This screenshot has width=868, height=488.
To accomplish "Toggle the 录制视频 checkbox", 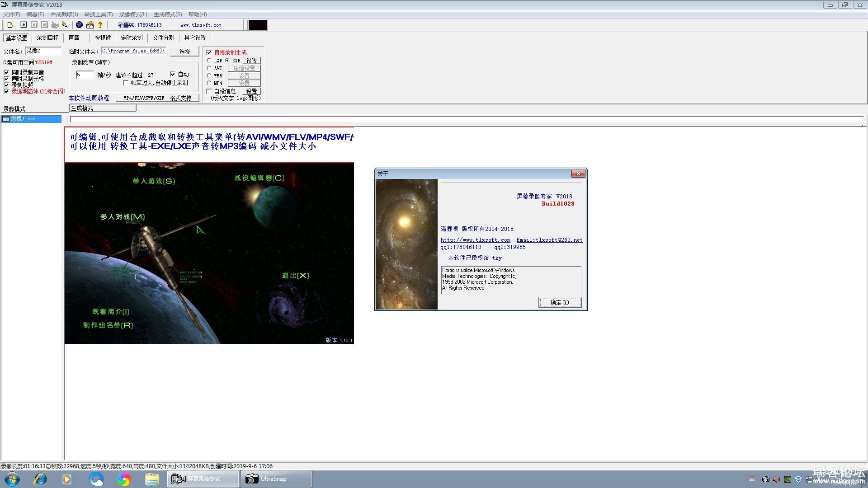I will coord(6,85).
